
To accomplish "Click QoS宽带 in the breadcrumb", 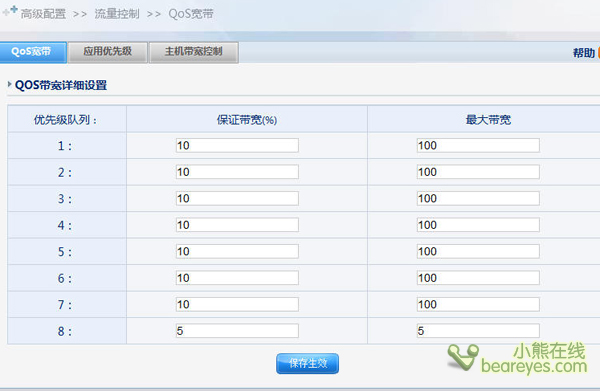I will pos(191,14).
